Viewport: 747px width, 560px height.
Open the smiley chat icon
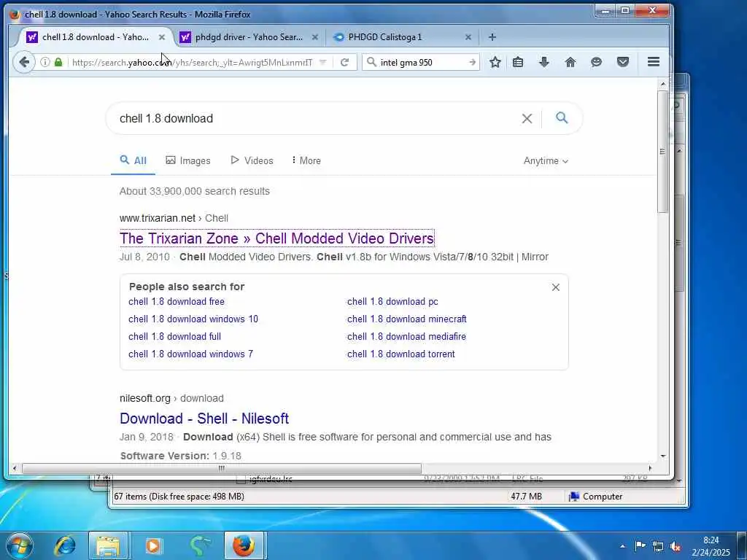click(x=596, y=62)
